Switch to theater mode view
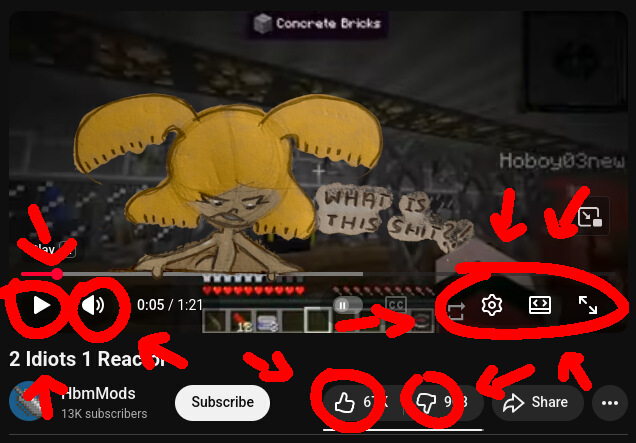The width and height of the screenshot is (636, 443). pos(540,305)
